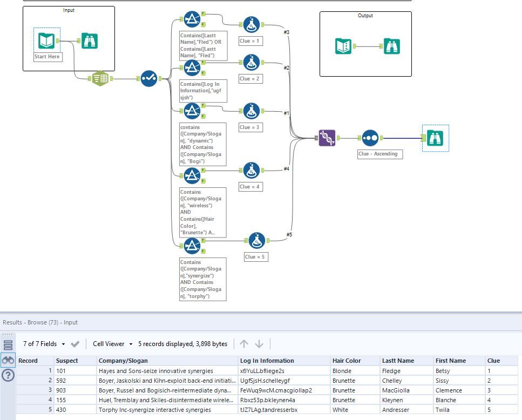The image size is (522, 420).
Task: Select cell with suspect 592
Action: click(75, 381)
